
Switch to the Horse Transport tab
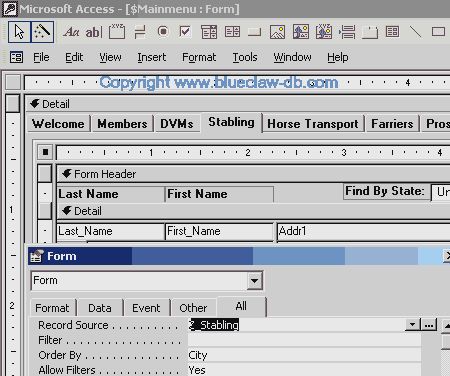coord(313,124)
